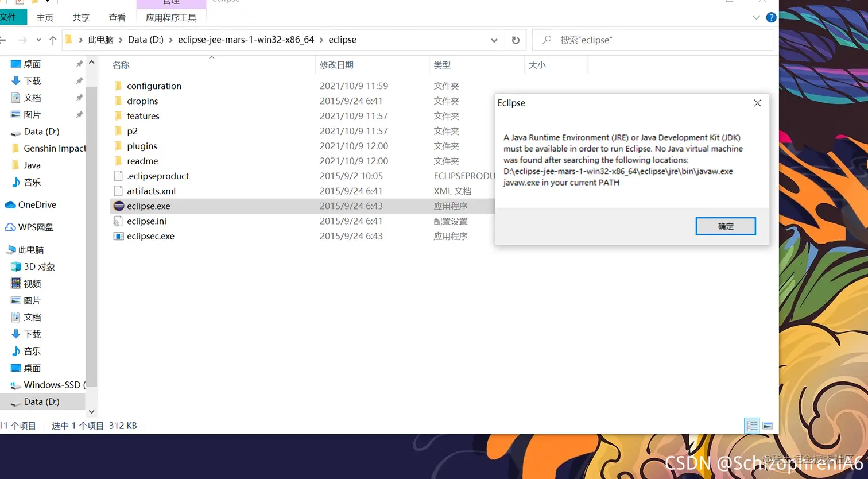Refresh the current folder view
Viewport: 868px width, 479px height.
(516, 40)
